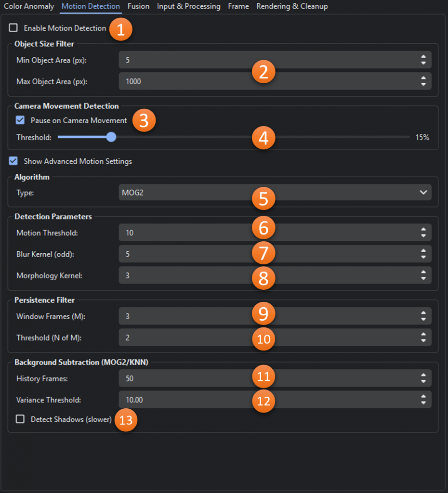
Task: Open the Fusion tab
Action: pyautogui.click(x=138, y=6)
